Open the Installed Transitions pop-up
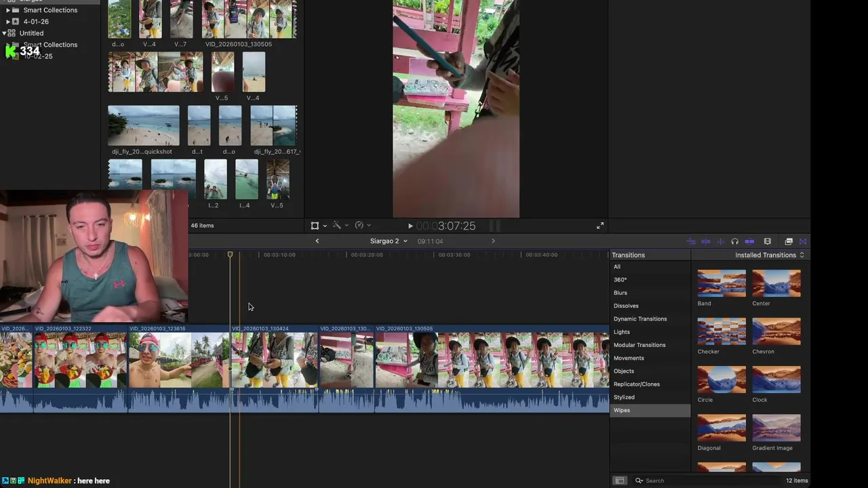This screenshot has width=868, height=488. (x=770, y=255)
